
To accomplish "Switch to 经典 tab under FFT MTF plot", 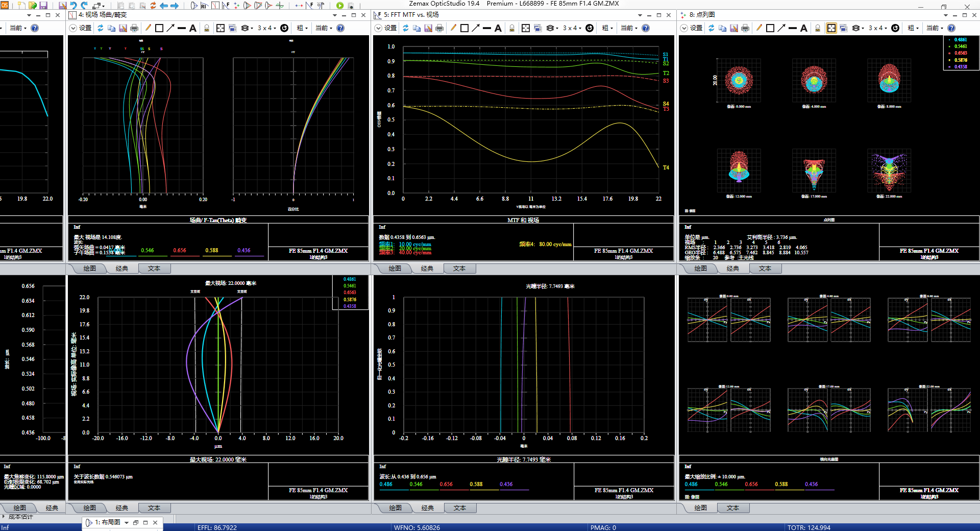I will (x=427, y=269).
